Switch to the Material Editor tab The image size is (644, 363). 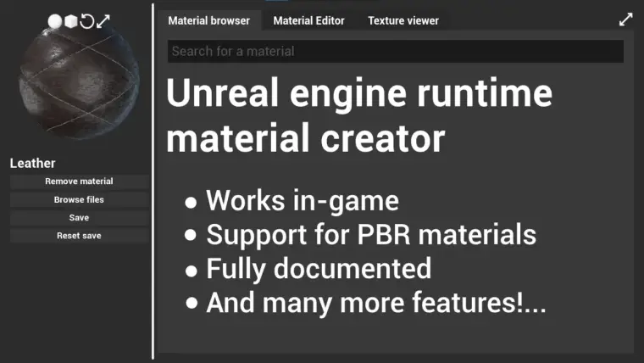click(308, 20)
